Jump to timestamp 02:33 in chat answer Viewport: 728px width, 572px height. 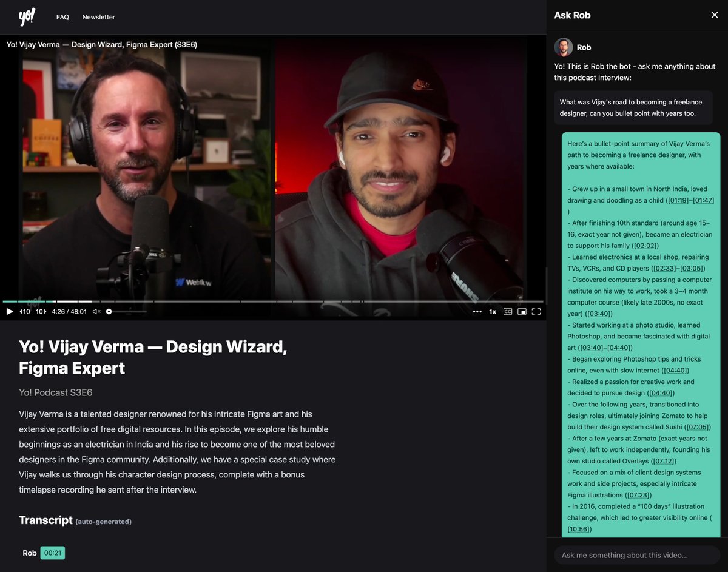[664, 268]
